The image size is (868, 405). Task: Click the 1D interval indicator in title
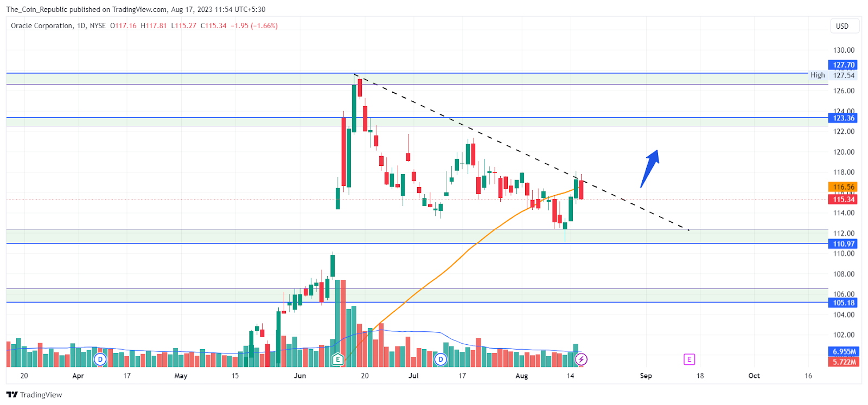(81, 25)
